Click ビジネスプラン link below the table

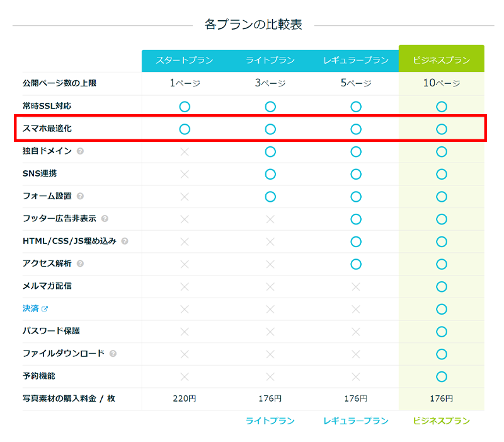click(441, 421)
